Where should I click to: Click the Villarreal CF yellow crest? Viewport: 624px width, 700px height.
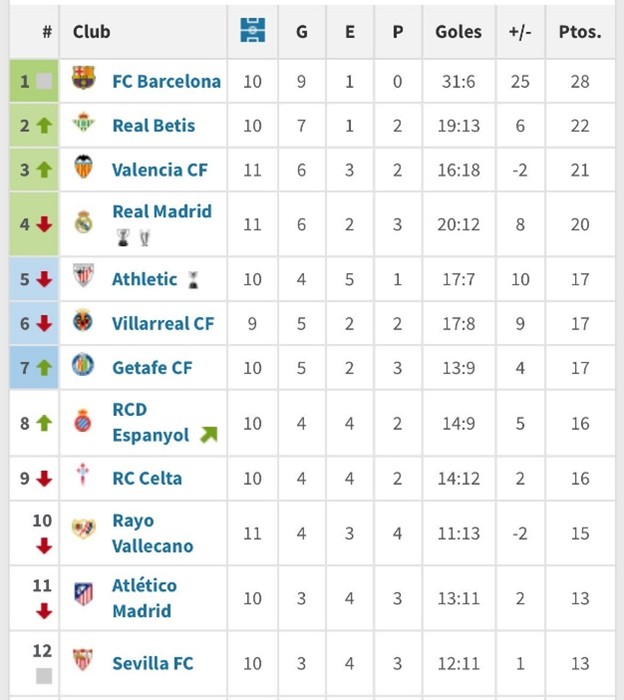pos(83,320)
